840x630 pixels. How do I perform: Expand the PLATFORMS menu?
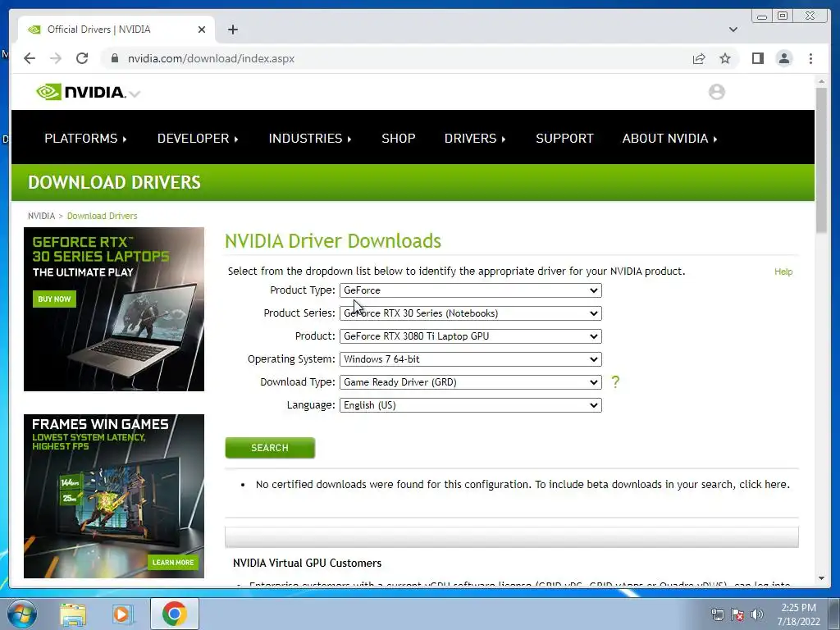(x=85, y=138)
